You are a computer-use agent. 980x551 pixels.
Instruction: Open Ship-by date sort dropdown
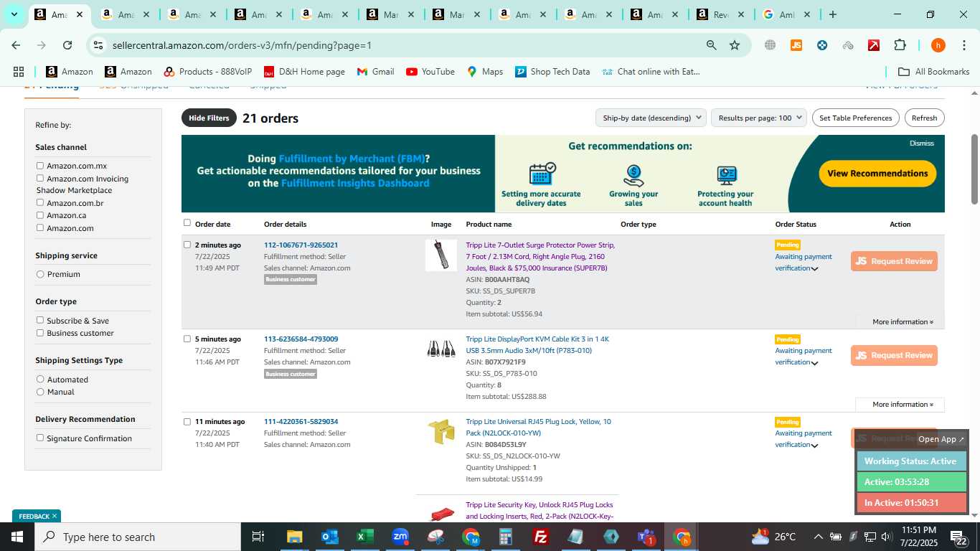(651, 118)
